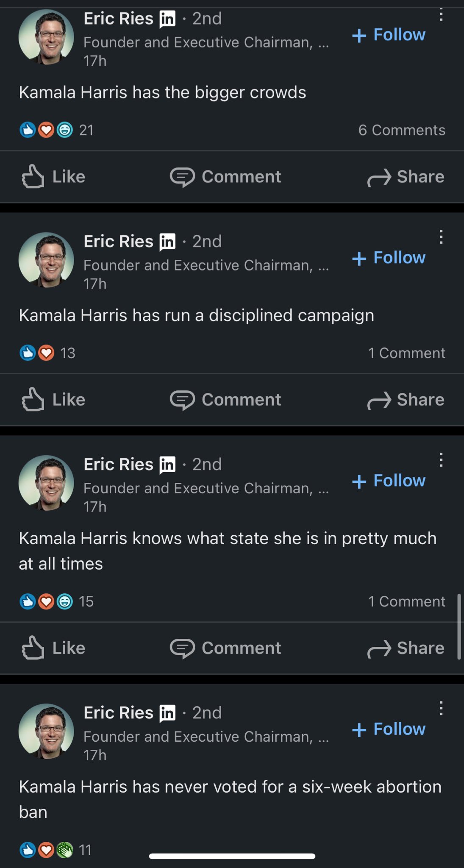
Task: Share the "bigger crowds" post
Action: [406, 177]
